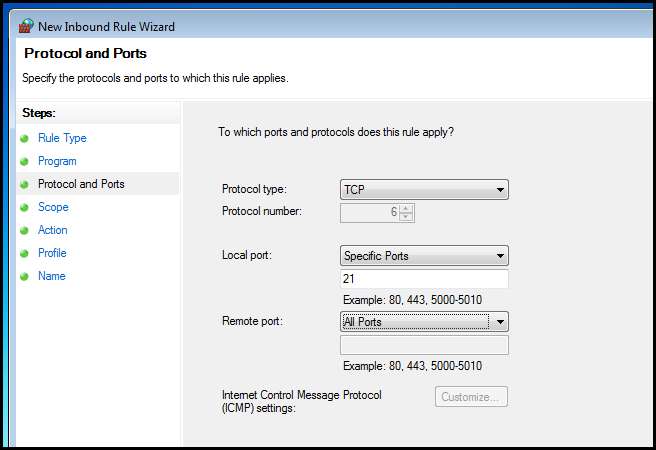The width and height of the screenshot is (656, 450).
Task: Go to the Name step
Action: click(51, 276)
